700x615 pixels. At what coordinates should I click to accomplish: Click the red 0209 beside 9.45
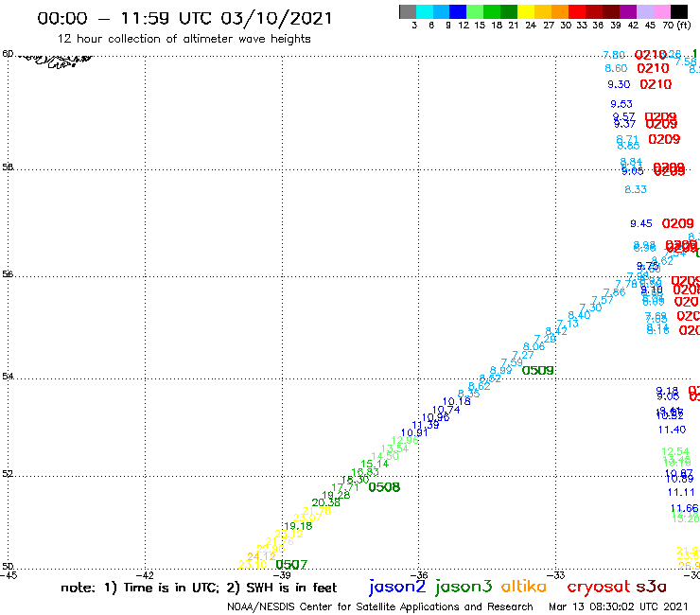click(x=677, y=223)
